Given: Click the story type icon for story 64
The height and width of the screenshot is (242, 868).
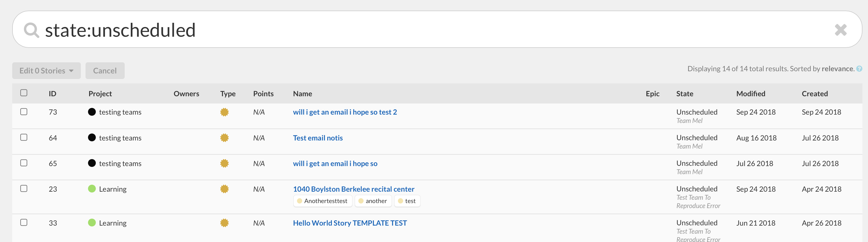Looking at the screenshot, I should (x=224, y=138).
